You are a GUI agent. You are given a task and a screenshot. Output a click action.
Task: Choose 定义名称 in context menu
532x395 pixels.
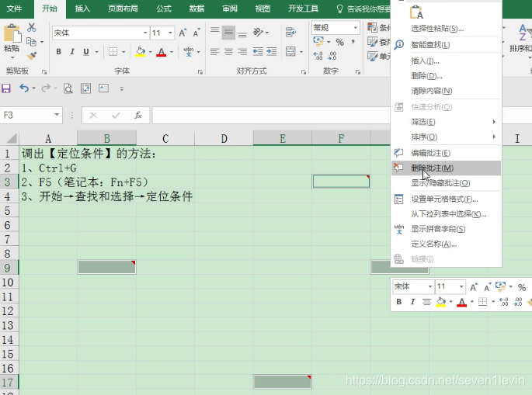[x=446, y=244]
